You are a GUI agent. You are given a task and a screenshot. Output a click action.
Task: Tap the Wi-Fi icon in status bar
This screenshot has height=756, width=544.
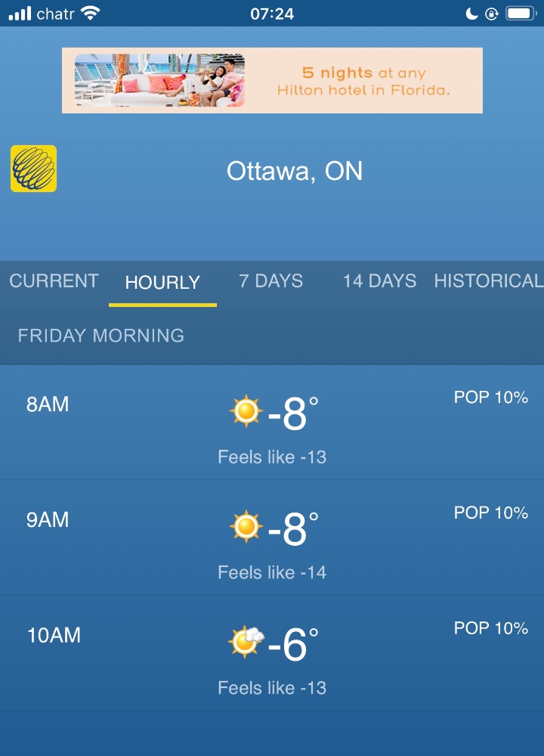click(90, 13)
